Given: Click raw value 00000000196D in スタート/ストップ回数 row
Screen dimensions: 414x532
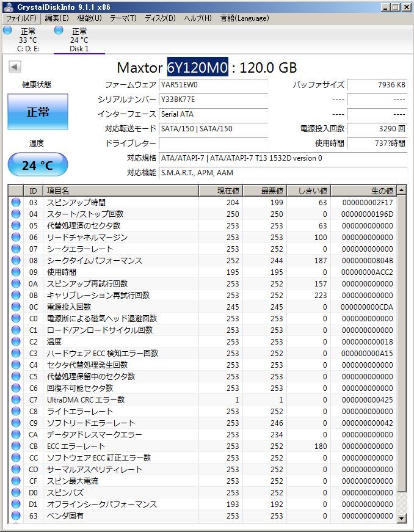Looking at the screenshot, I should click(x=367, y=214).
